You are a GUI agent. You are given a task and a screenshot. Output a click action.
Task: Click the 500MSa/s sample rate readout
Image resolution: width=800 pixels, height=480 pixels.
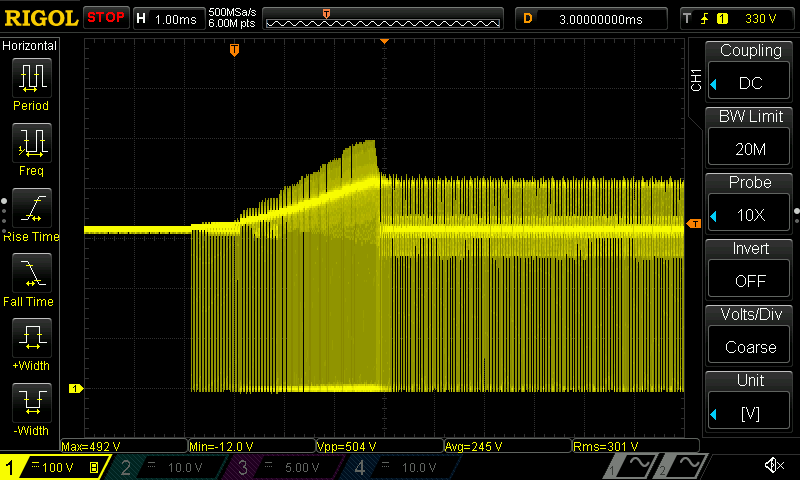coord(232,12)
